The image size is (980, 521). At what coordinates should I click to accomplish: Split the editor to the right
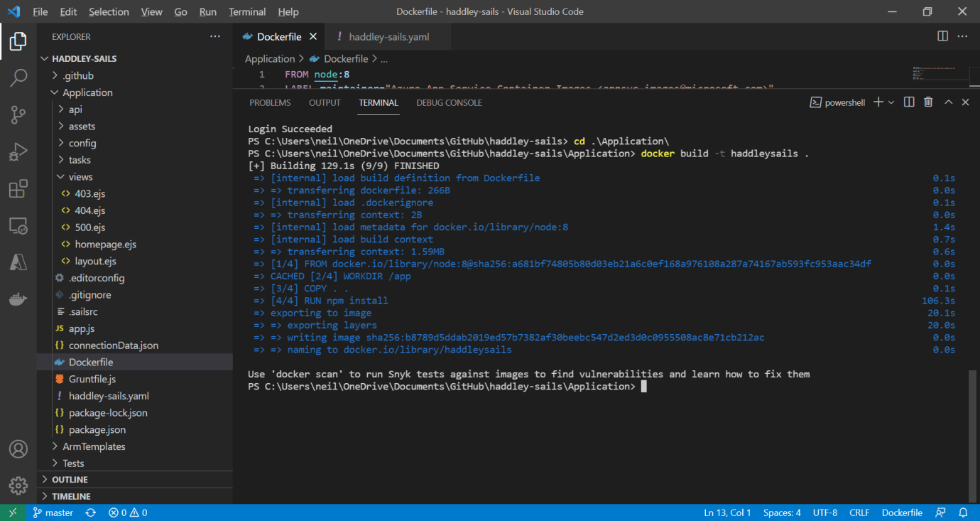coord(942,36)
